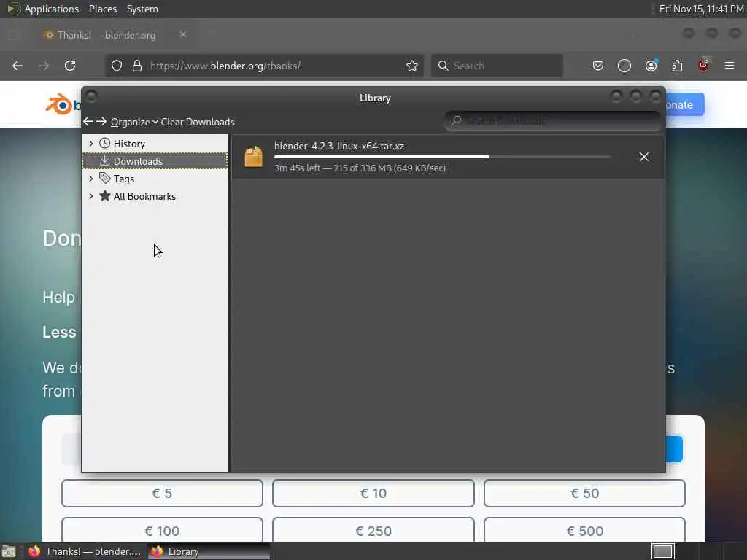Viewport: 747px width, 560px height.
Task: Open tracking protection shield icon
Action: (117, 66)
